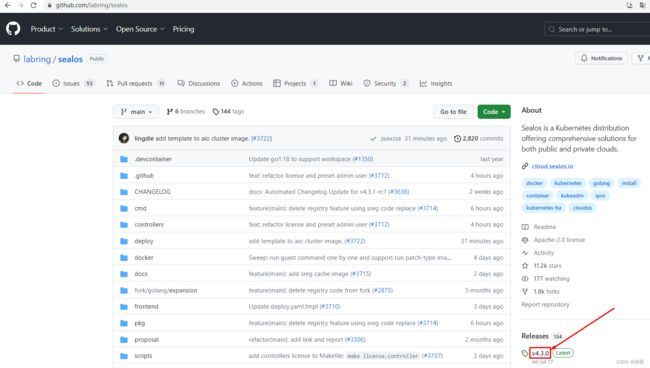Open the green Code dropdown button

pos(494,112)
